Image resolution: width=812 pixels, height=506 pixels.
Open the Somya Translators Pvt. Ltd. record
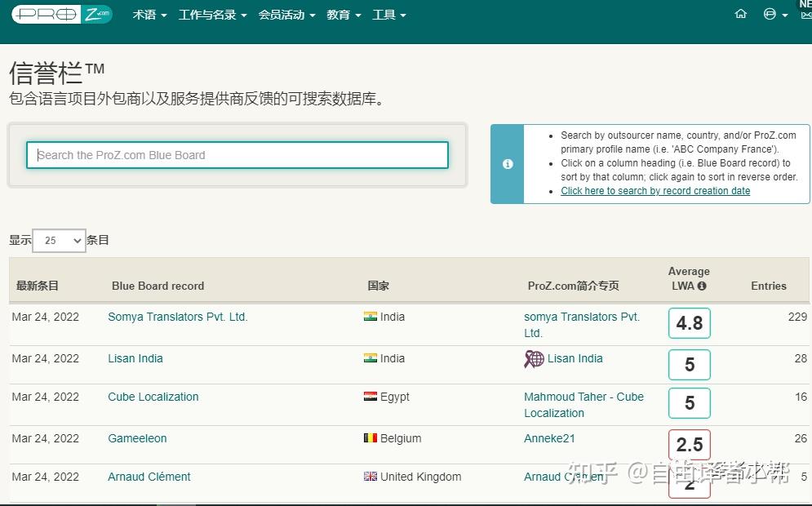177,317
